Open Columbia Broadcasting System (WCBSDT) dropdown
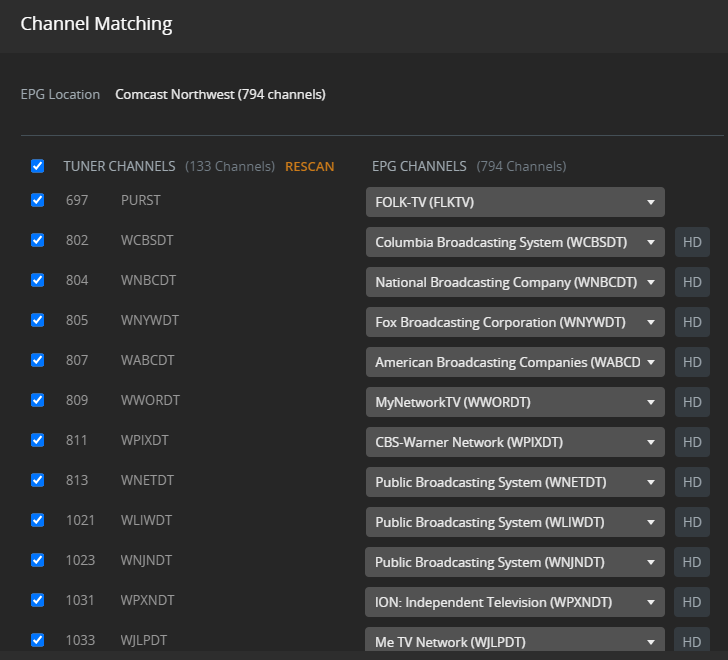This screenshot has height=660, width=728. click(515, 241)
